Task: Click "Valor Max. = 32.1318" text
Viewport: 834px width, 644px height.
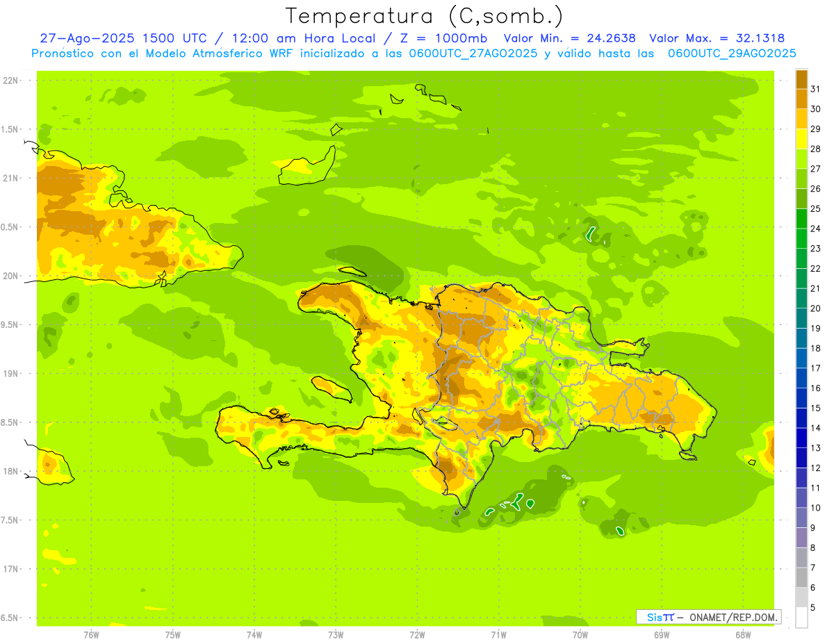Action: (x=717, y=38)
